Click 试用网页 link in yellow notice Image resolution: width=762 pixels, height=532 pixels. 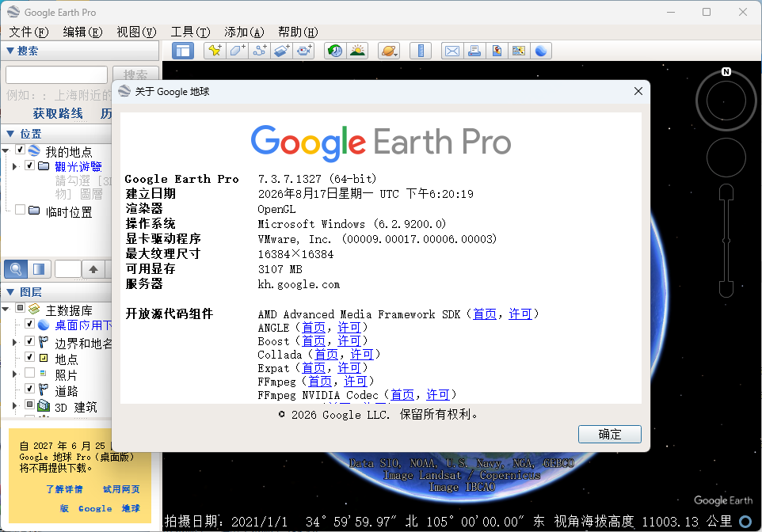pos(121,489)
